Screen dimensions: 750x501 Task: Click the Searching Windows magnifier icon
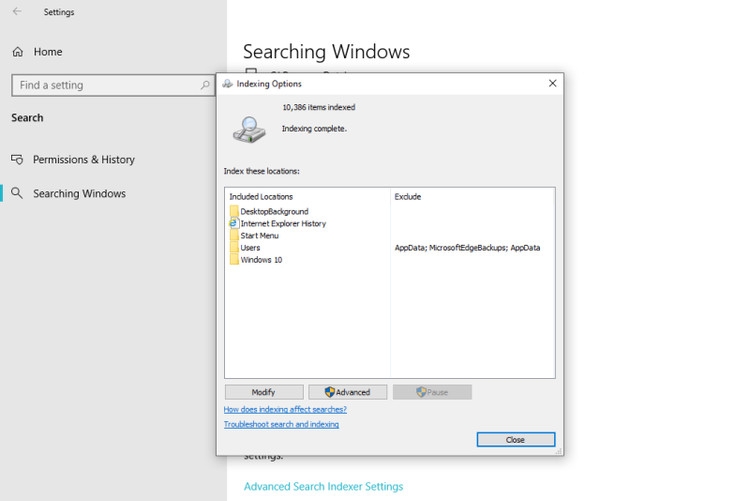17,193
